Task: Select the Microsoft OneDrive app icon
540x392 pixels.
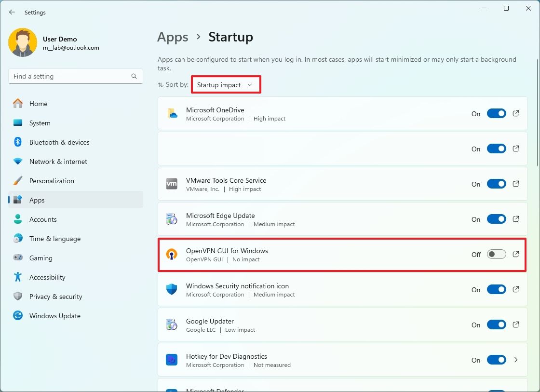Action: [x=171, y=114]
